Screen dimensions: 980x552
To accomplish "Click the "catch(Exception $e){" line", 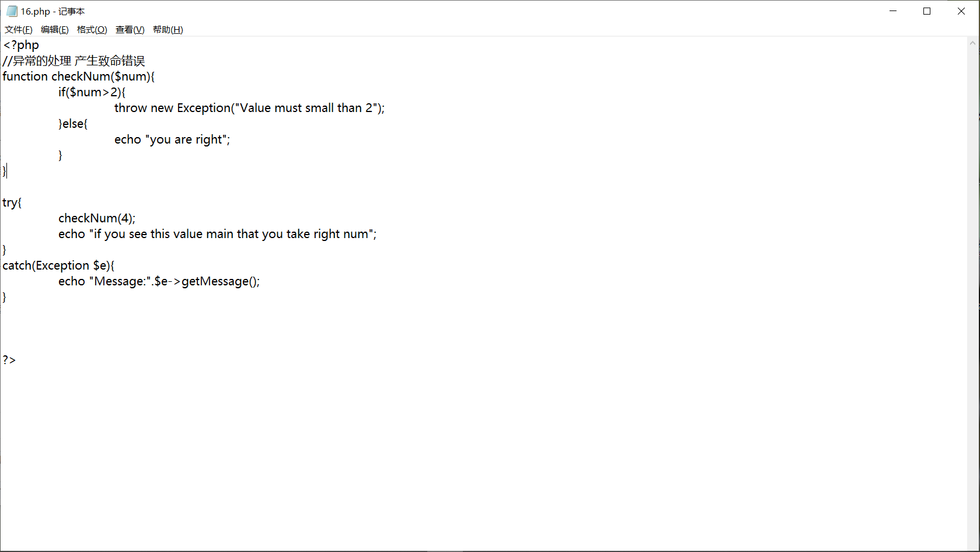I will click(x=58, y=265).
